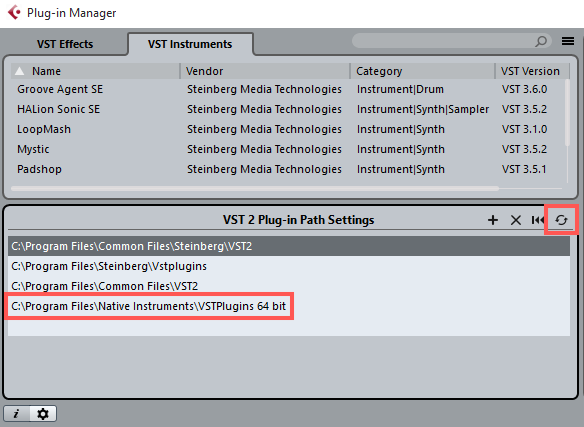The width and height of the screenshot is (584, 427).
Task: Select the VST Instruments tab
Action: tap(190, 44)
